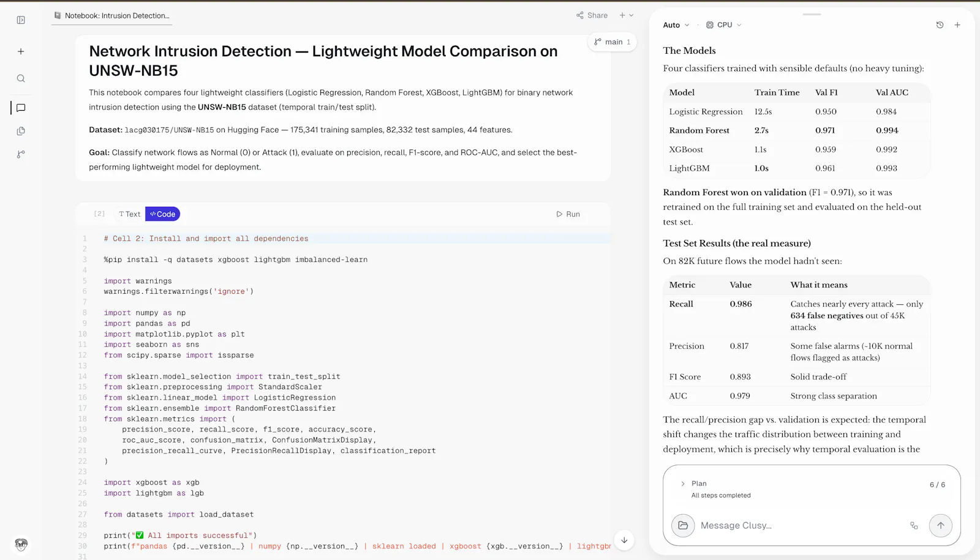Screen dimensions: 980x560
Task: Click the 'import xgboost as xgb' line
Action: coord(151,483)
